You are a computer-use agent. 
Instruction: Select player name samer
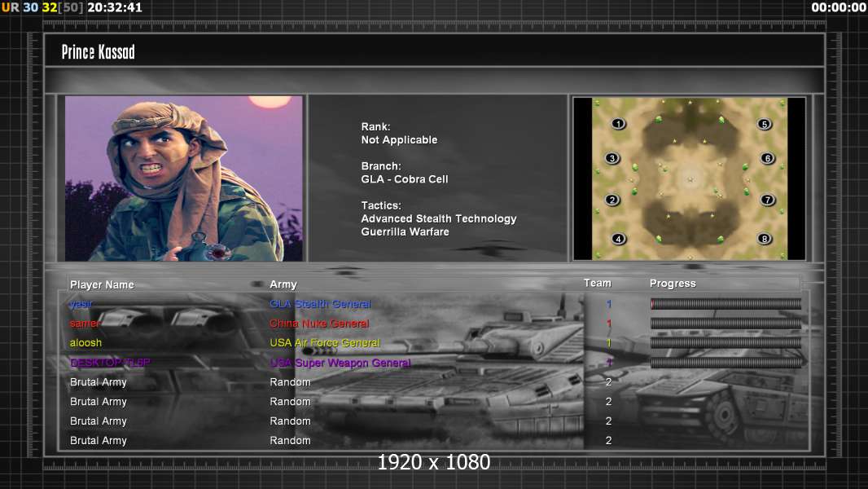85,324
